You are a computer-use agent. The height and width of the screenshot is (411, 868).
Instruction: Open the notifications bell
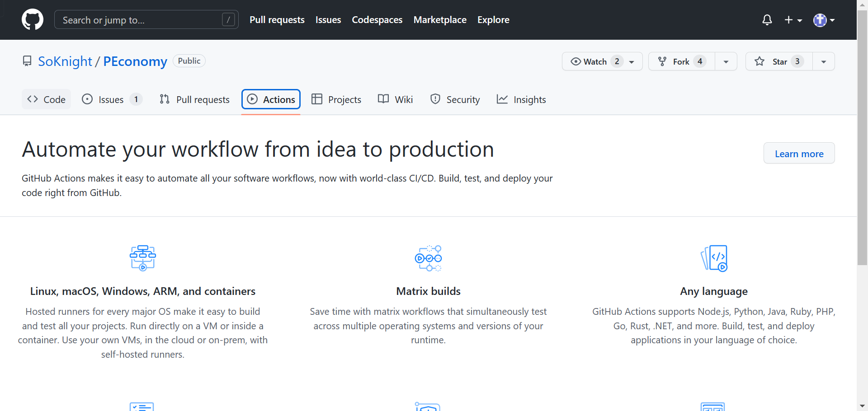[x=767, y=20]
